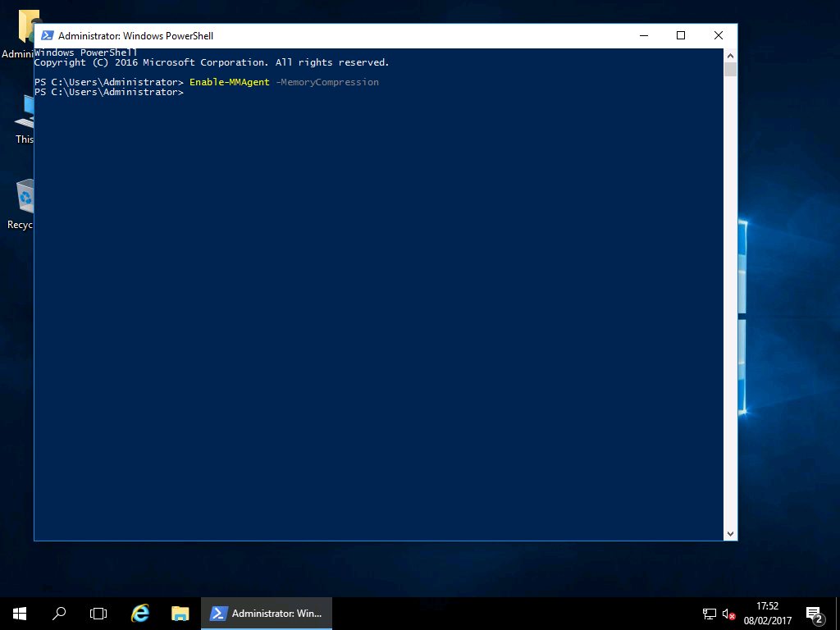840x630 pixels.
Task: Click the PowerShell icon in title bar
Action: 47,35
